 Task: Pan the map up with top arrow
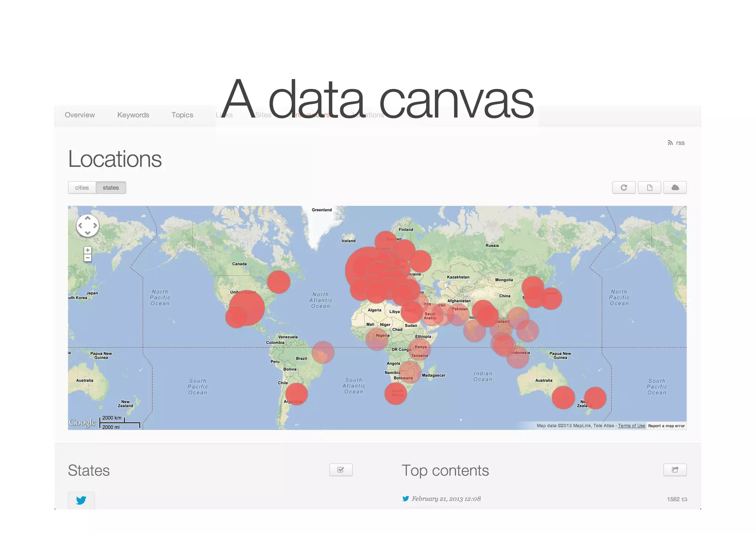pyautogui.click(x=87, y=218)
